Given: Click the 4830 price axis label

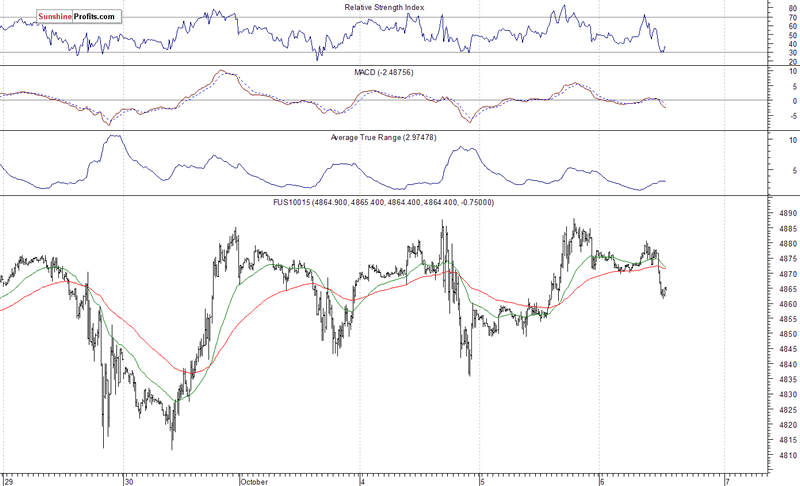Looking at the screenshot, I should point(788,394).
